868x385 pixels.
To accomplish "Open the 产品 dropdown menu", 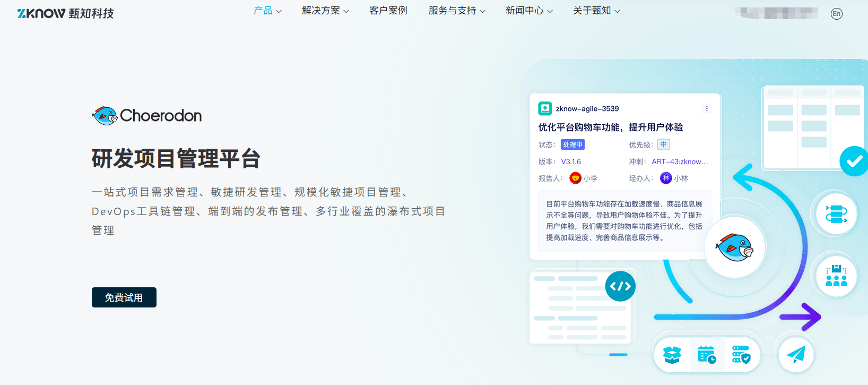I will point(267,11).
